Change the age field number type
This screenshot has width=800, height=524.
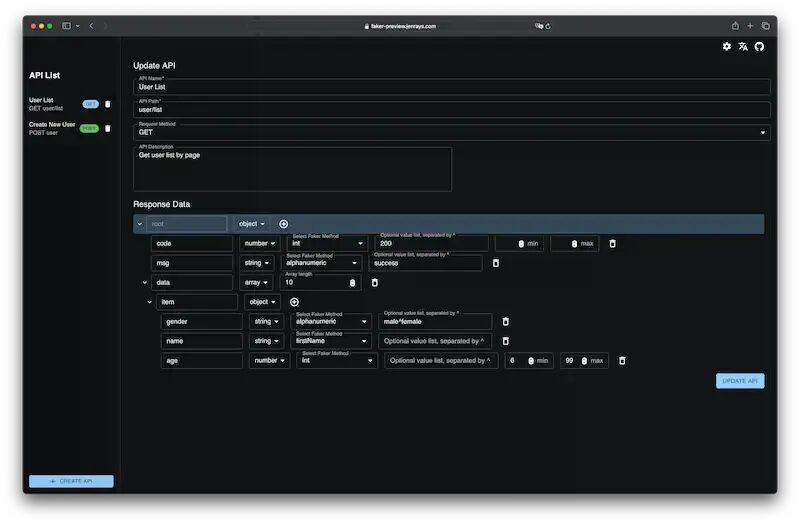pos(269,360)
